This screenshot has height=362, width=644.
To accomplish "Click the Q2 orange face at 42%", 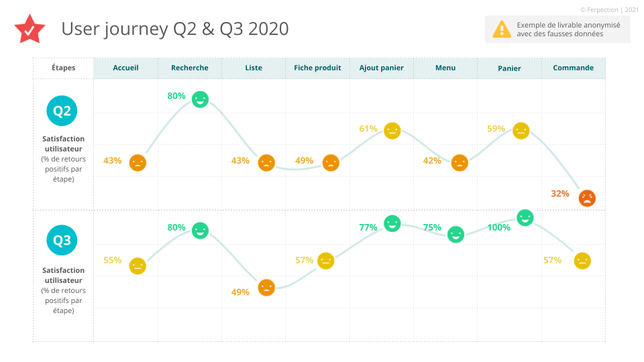I will pyautogui.click(x=460, y=162).
